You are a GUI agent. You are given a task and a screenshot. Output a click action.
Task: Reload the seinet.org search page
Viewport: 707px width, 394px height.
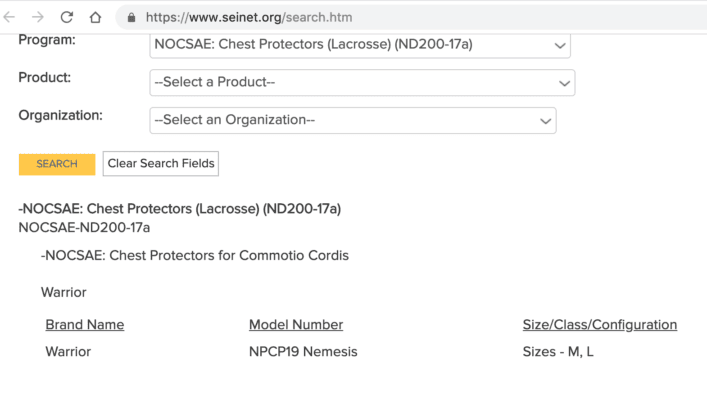(67, 18)
